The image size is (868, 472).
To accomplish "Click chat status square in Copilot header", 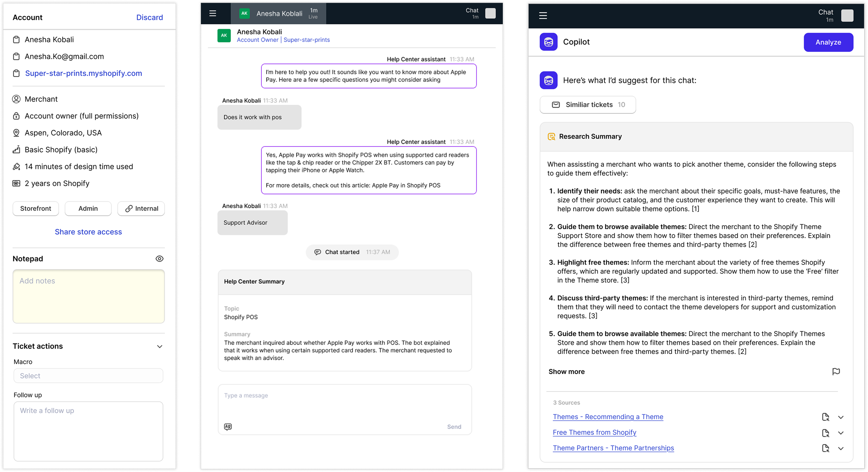I will [847, 16].
